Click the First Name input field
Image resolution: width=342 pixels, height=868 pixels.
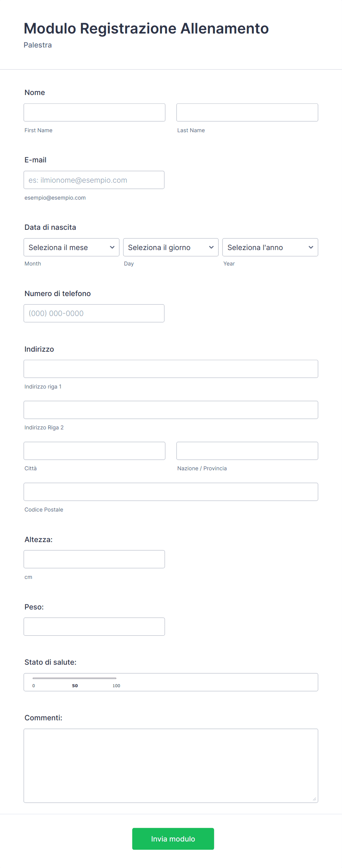tap(95, 112)
